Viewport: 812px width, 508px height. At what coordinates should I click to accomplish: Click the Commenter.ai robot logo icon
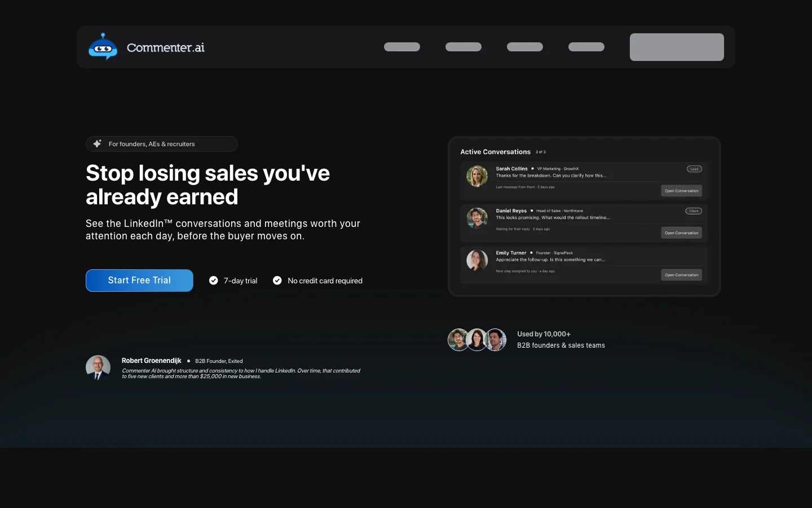pyautogui.click(x=103, y=47)
